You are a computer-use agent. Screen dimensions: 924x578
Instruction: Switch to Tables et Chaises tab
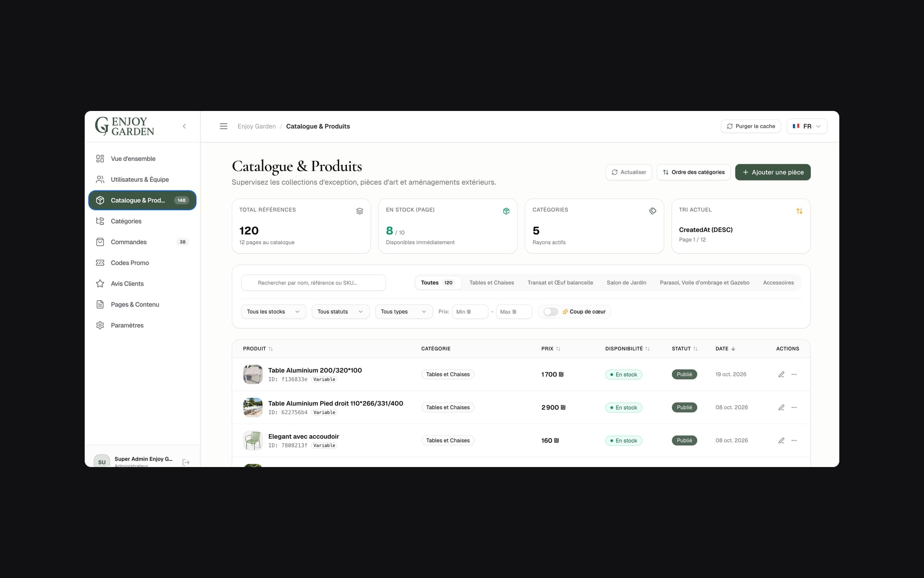[x=492, y=283]
